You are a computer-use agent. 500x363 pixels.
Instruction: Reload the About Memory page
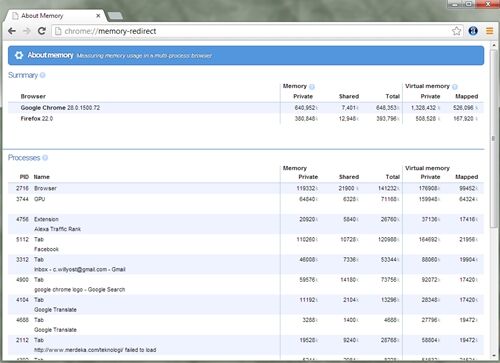[42, 31]
